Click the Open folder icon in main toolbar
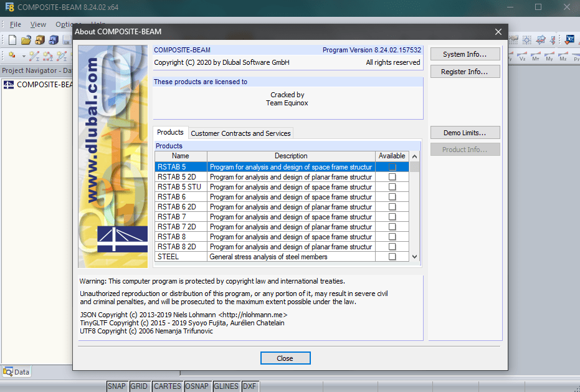Image resolution: width=580 pixels, height=392 pixels. 26,40
